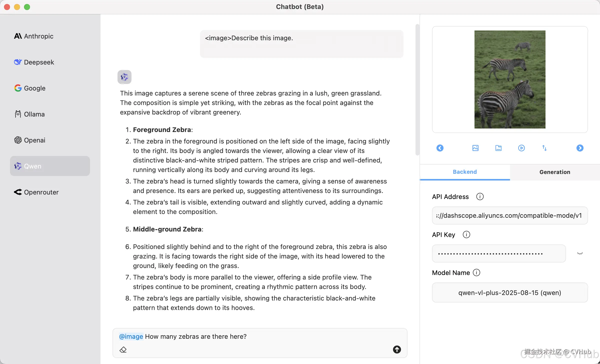Choose Openrouter provider in sidebar
The image size is (600, 364).
pos(36,192)
